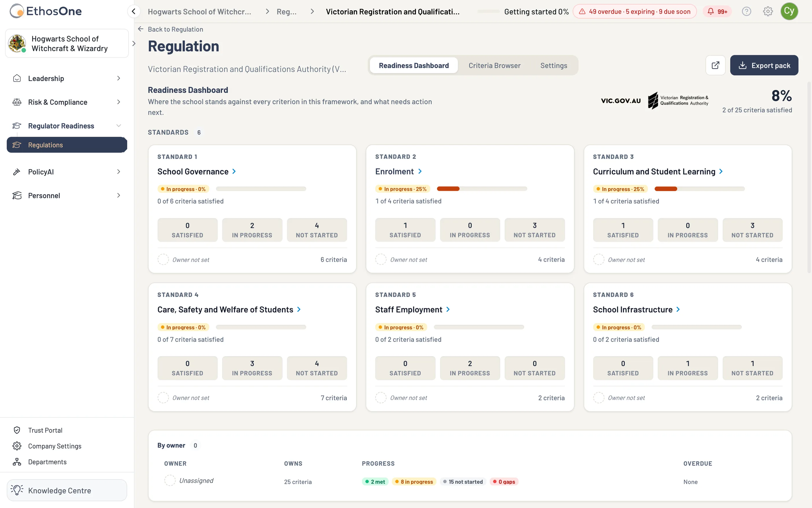Open the regulation Settings tab

(554, 65)
